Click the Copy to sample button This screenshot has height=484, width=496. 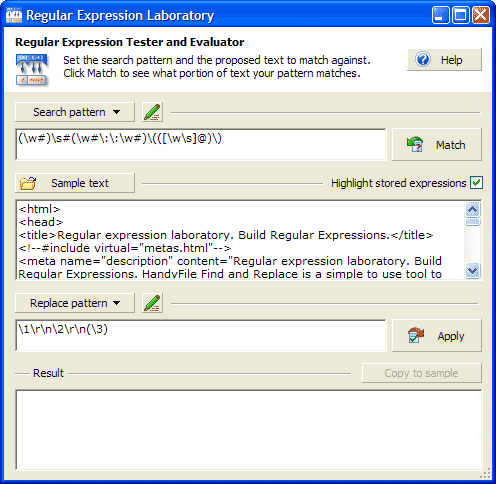coord(422,373)
